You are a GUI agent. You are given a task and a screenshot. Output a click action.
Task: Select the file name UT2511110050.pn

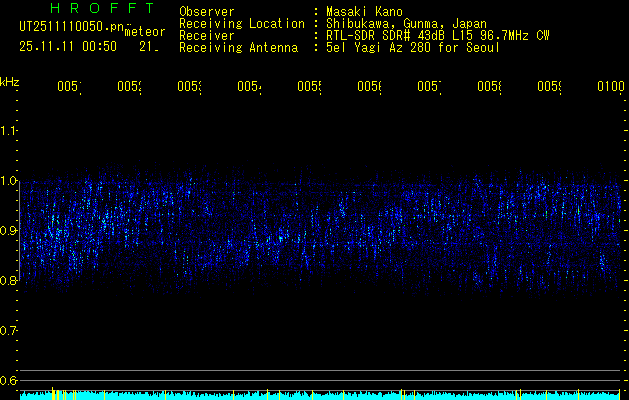click(x=72, y=27)
